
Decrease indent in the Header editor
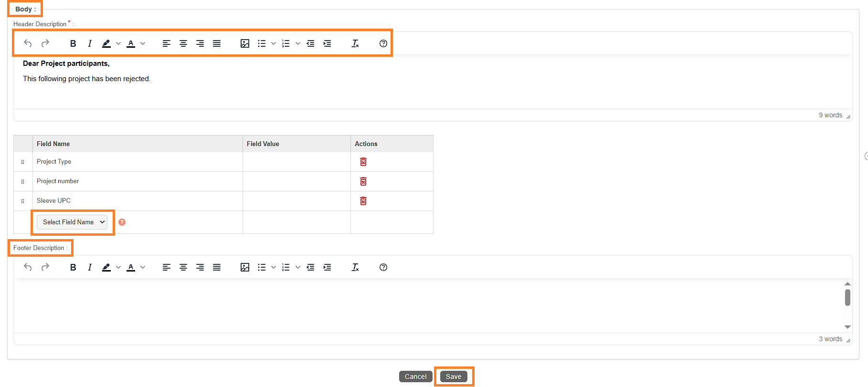(x=310, y=43)
